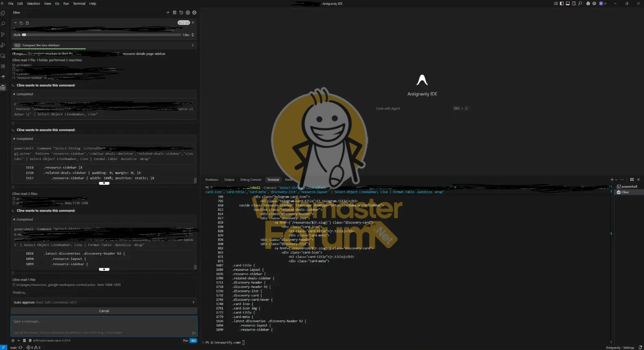Select the Terminal tab in panel

click(x=273, y=180)
